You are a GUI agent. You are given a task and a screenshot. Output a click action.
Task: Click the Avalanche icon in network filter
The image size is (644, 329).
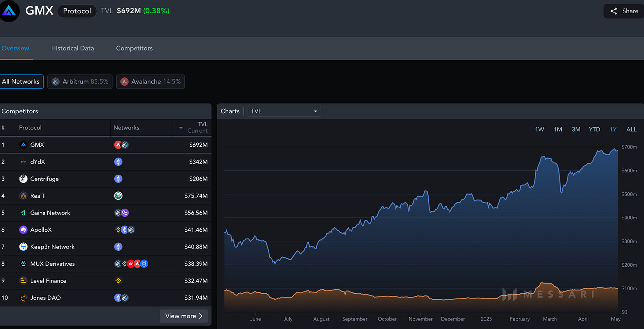coord(124,81)
